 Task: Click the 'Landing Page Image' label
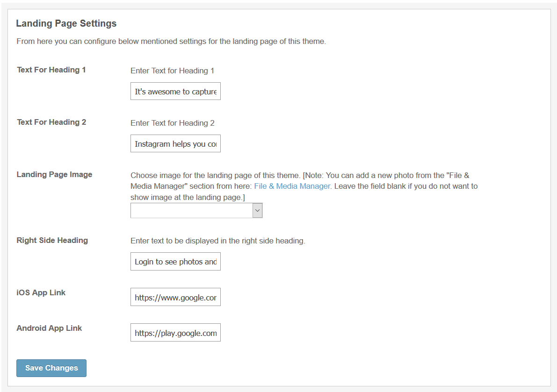coord(54,174)
